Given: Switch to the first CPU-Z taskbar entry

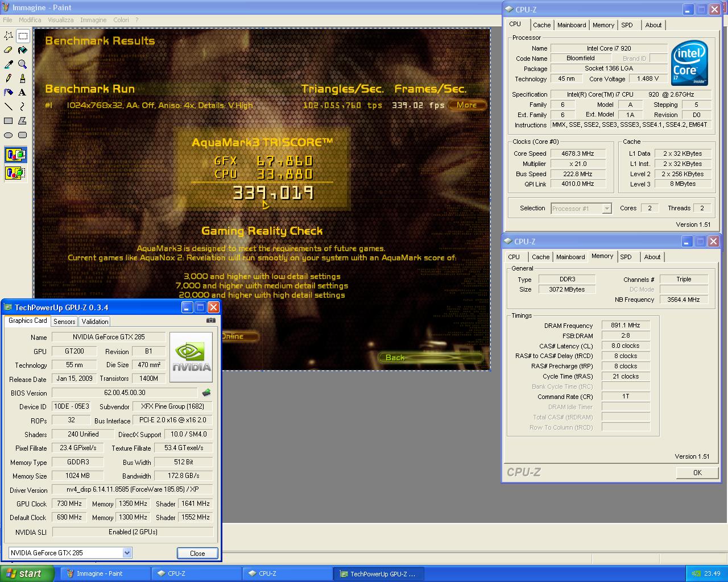Looking at the screenshot, I should (x=196, y=573).
